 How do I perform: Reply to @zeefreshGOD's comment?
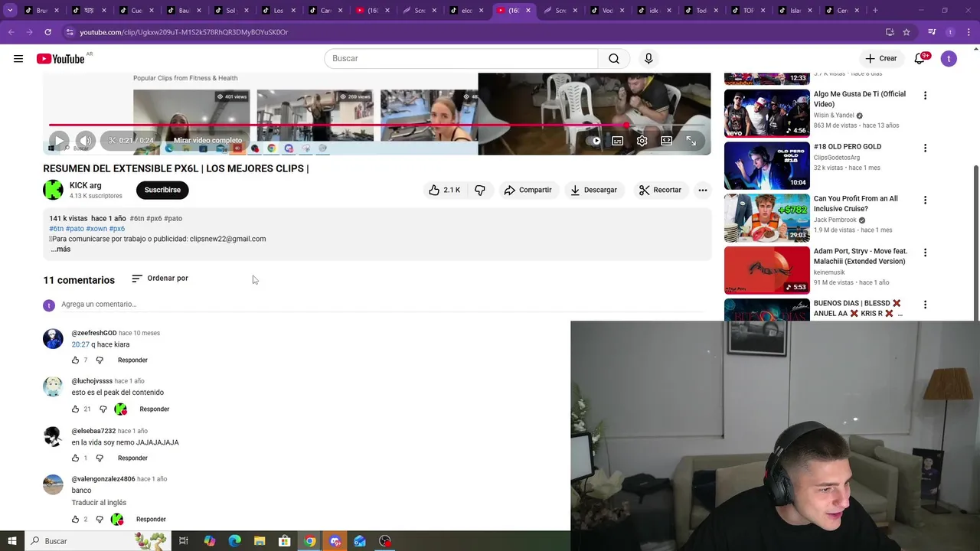[x=132, y=360]
